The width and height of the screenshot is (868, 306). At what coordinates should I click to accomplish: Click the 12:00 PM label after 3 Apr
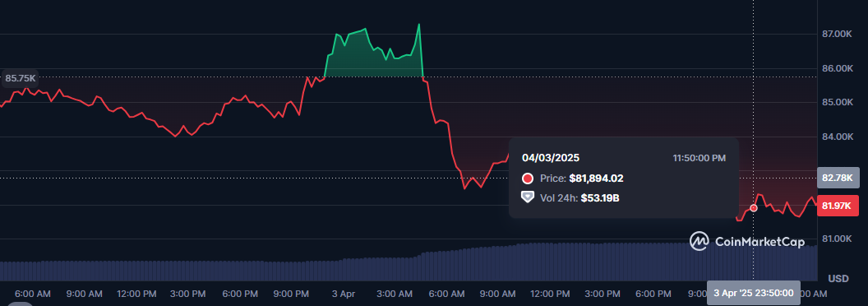(550, 293)
